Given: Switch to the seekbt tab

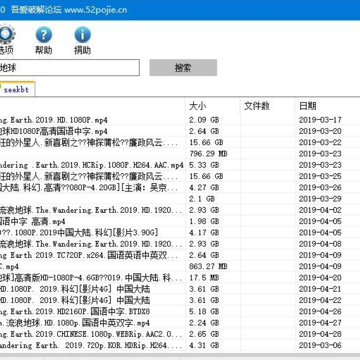Looking at the screenshot, I should (x=17, y=89).
